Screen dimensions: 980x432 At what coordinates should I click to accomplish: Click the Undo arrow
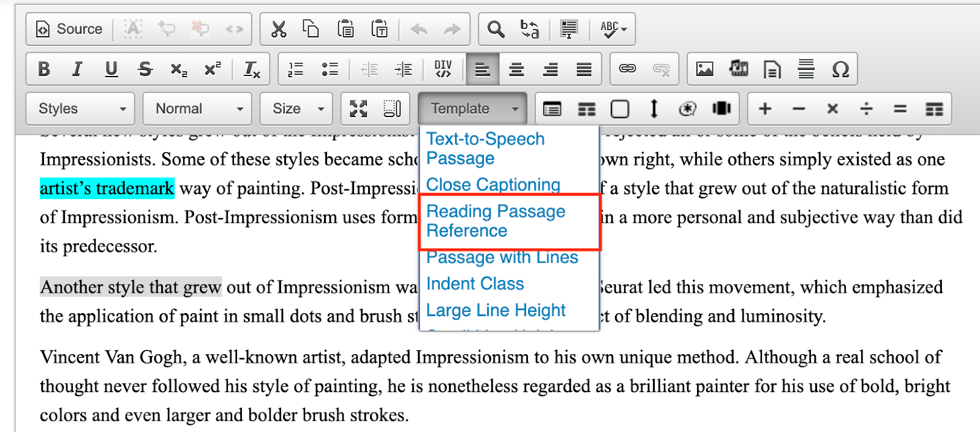click(419, 29)
